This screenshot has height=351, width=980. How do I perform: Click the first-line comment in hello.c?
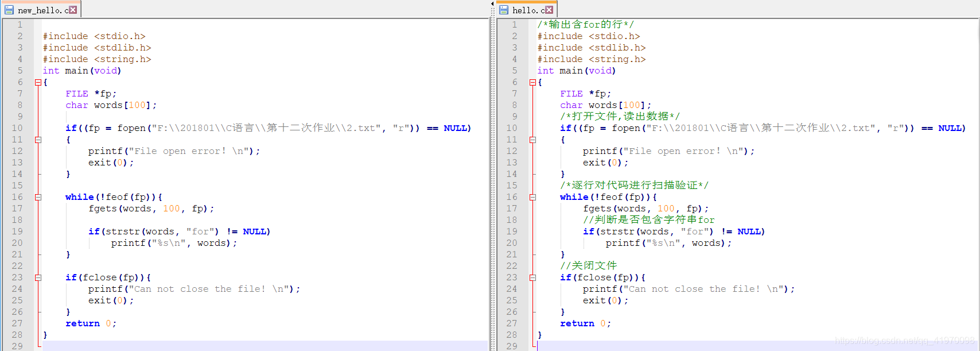(x=585, y=24)
